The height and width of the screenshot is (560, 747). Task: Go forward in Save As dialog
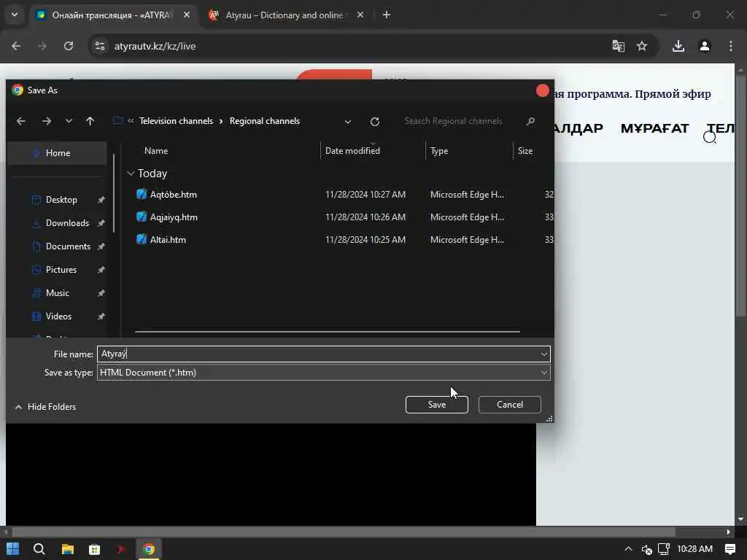click(x=46, y=121)
